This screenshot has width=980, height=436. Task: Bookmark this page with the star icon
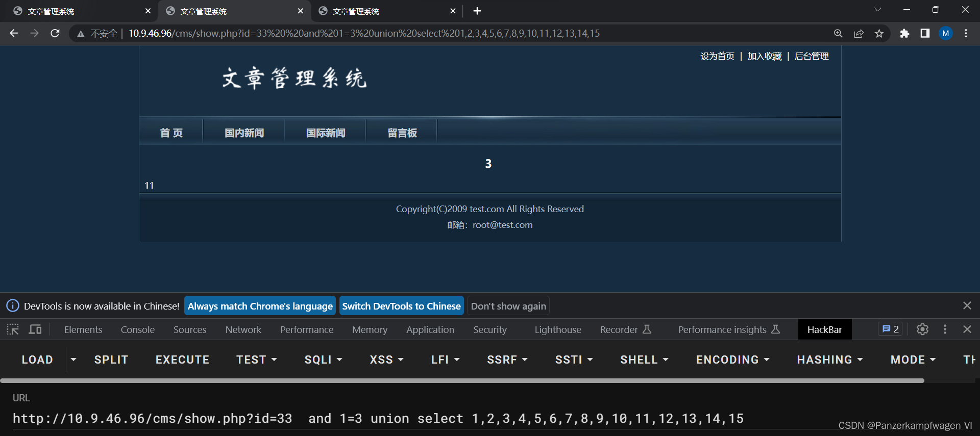(879, 34)
